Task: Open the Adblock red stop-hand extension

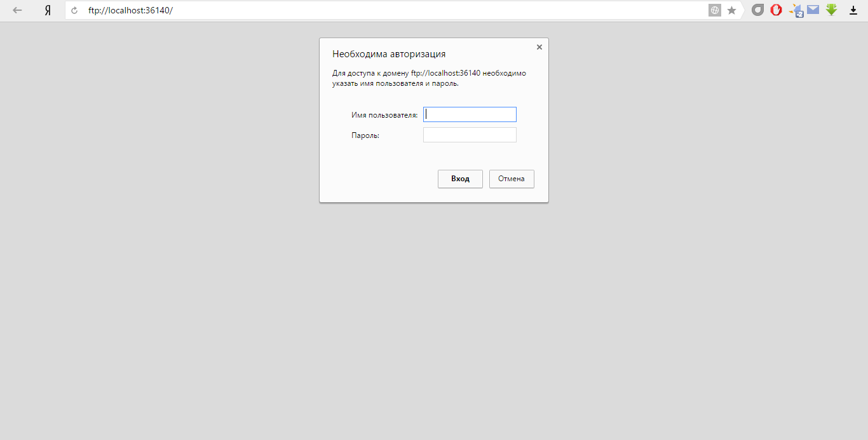Action: tap(776, 10)
